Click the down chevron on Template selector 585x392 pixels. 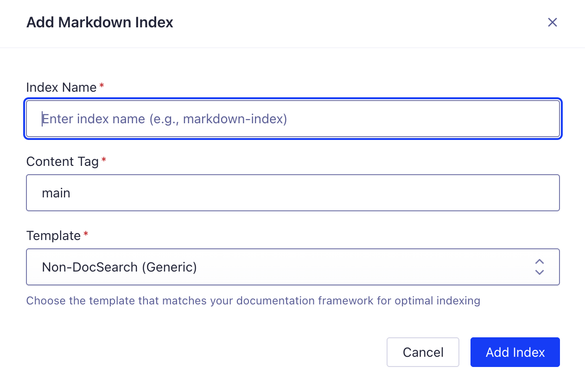pyautogui.click(x=539, y=272)
